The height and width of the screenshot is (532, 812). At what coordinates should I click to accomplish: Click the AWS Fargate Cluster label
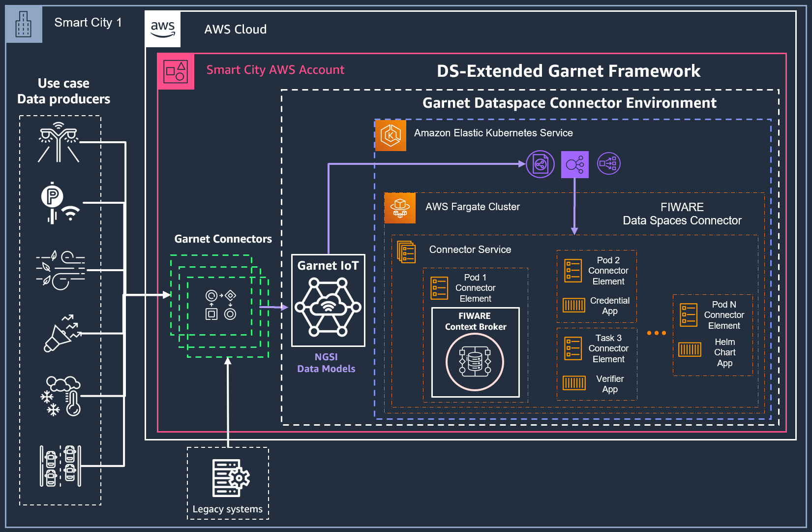pos(473,207)
